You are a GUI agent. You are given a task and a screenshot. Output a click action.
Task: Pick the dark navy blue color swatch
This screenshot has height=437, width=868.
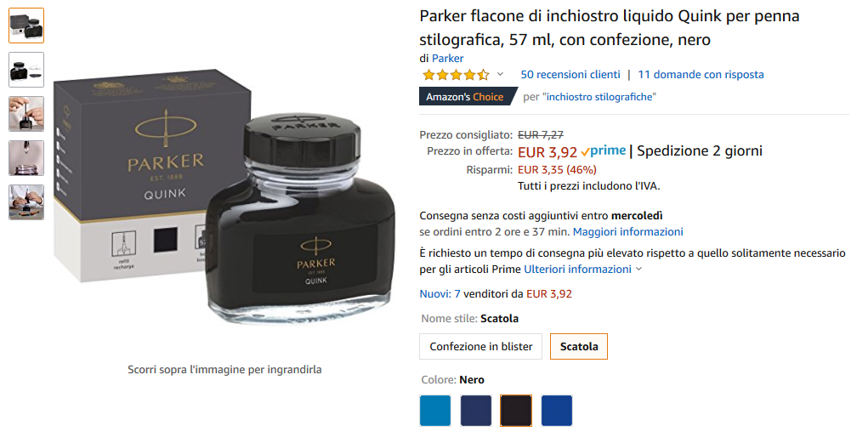(475, 411)
